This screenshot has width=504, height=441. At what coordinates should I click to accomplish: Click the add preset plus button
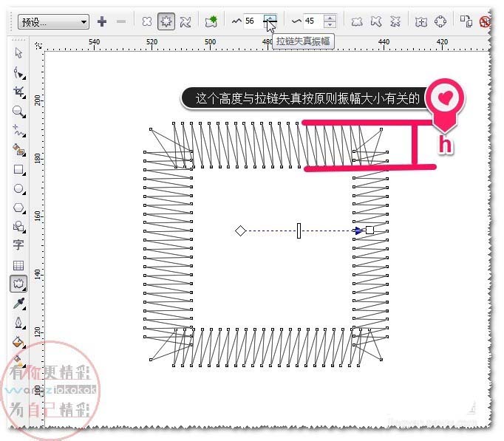pyautogui.click(x=102, y=21)
